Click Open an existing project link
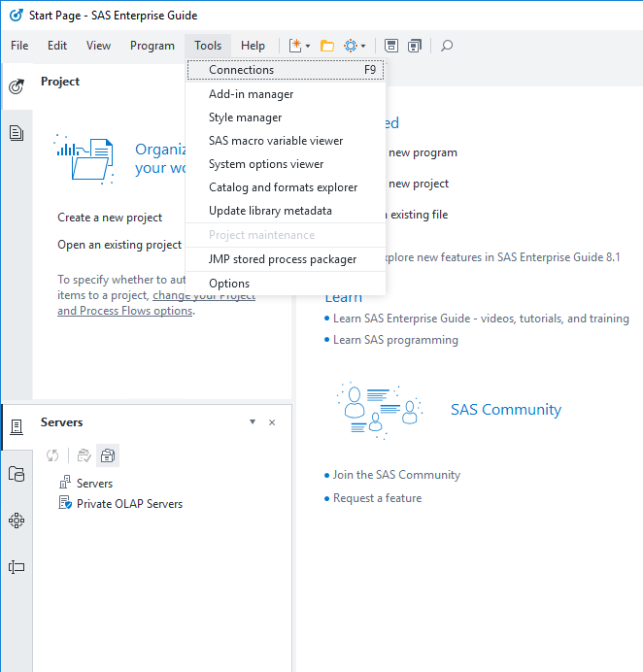The width and height of the screenshot is (643, 672). [119, 245]
